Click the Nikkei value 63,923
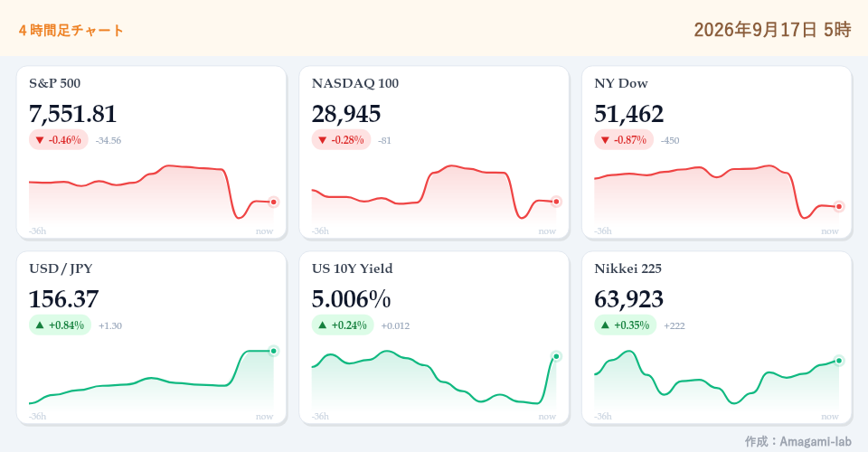This screenshot has height=452, width=868. click(629, 299)
